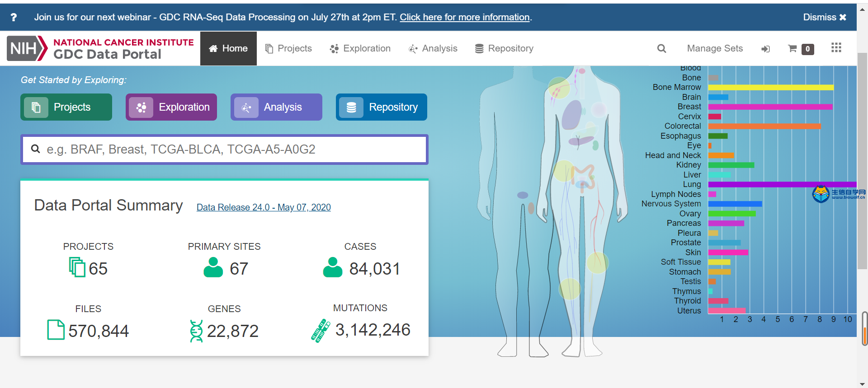This screenshot has width=868, height=388.
Task: Click the blue Repository button
Action: click(382, 107)
